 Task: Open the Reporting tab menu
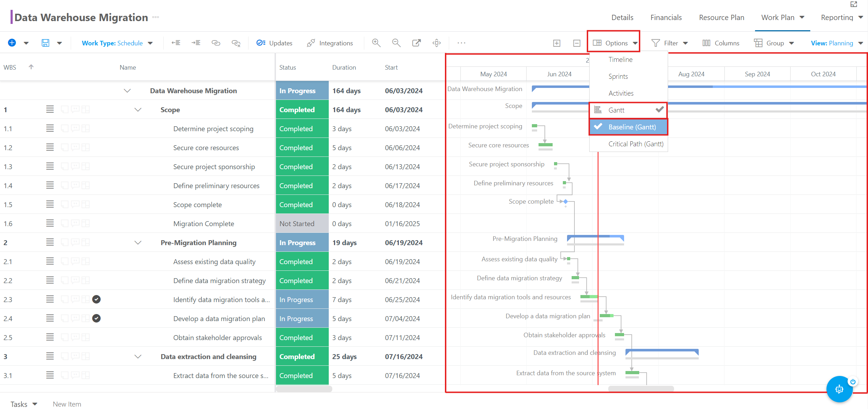pos(842,17)
